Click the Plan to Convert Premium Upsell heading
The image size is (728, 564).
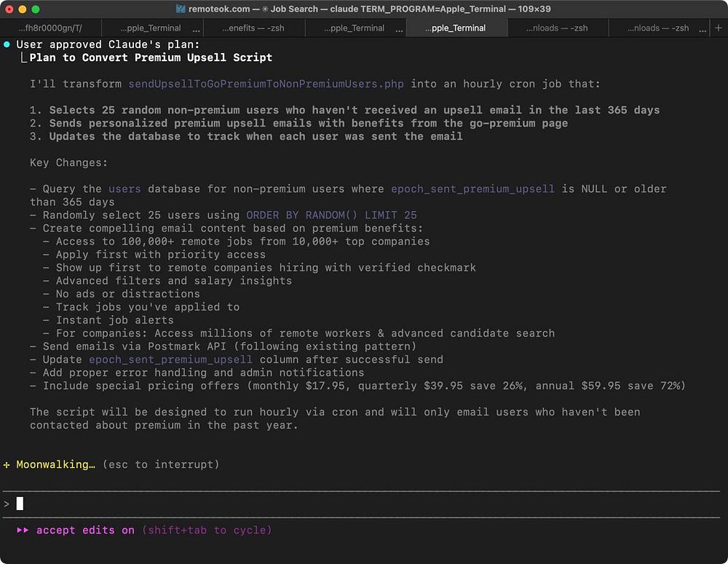click(x=151, y=57)
